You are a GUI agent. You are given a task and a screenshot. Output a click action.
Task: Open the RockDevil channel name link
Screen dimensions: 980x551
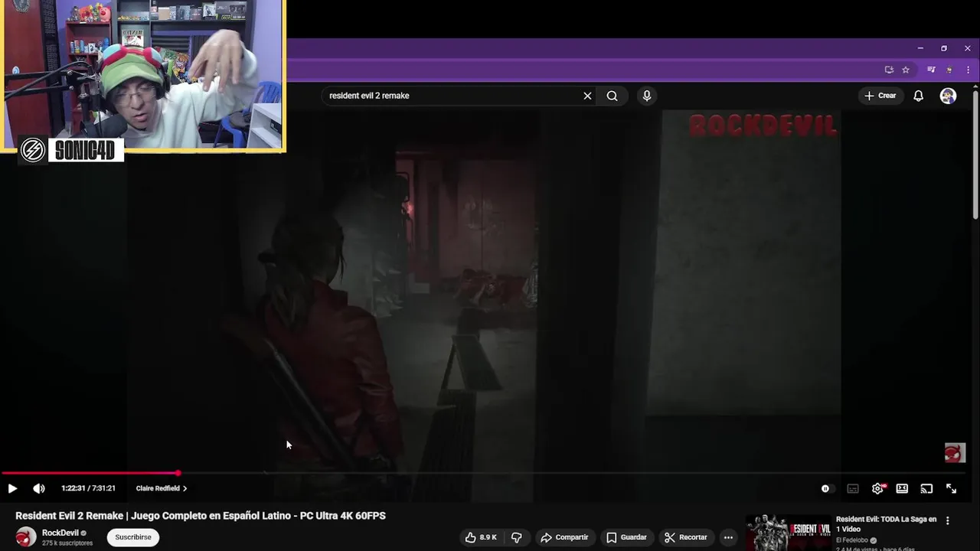60,533
